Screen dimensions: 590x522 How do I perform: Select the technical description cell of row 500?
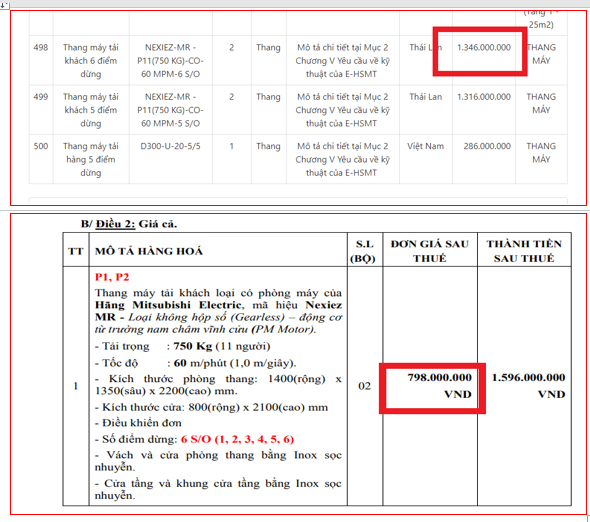[x=342, y=159]
